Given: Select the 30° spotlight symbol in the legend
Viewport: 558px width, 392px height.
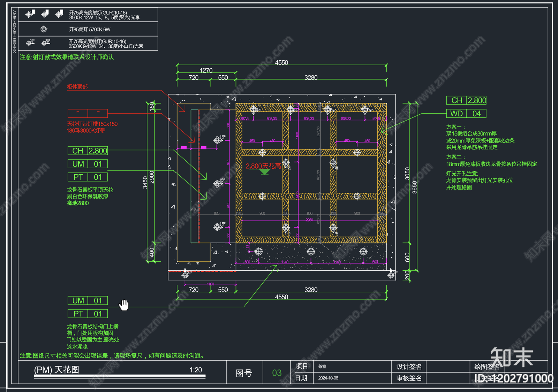Looking at the screenshot, I should click(x=45, y=43).
